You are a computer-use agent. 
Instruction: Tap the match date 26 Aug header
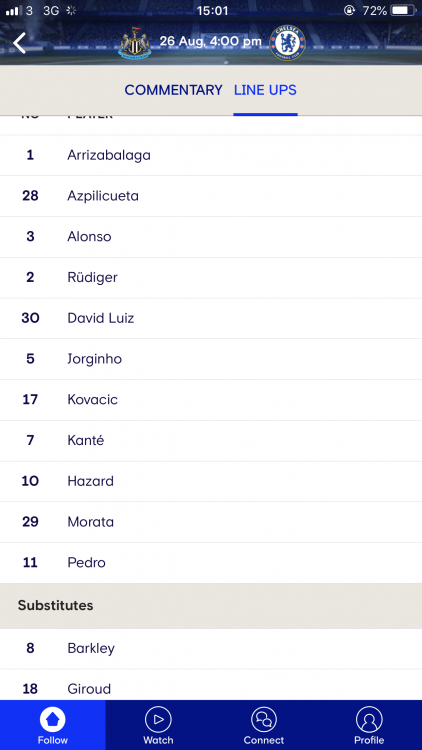coord(211,42)
